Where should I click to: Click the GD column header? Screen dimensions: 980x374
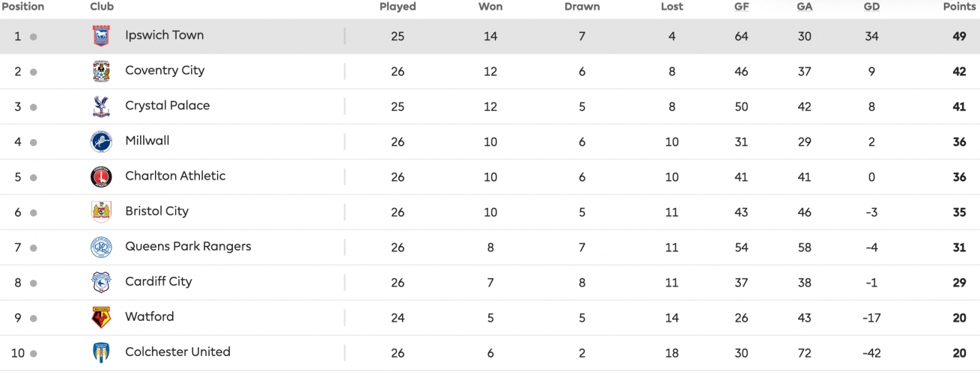coord(871,7)
